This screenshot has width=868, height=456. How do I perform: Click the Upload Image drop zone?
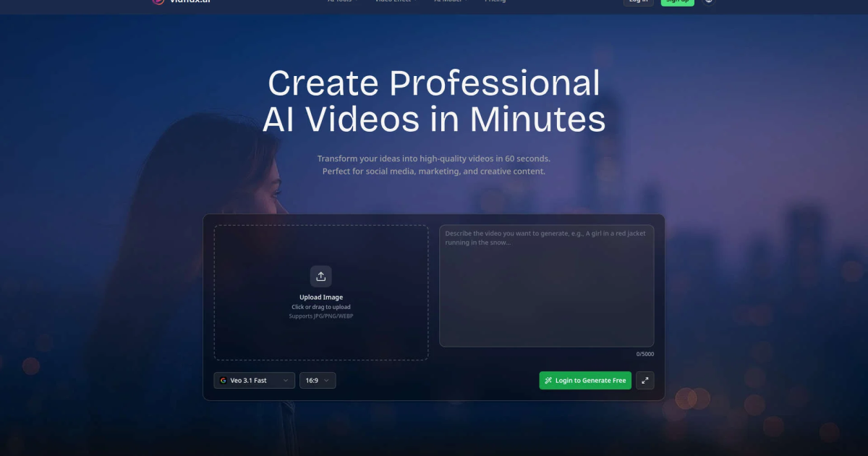point(321,292)
